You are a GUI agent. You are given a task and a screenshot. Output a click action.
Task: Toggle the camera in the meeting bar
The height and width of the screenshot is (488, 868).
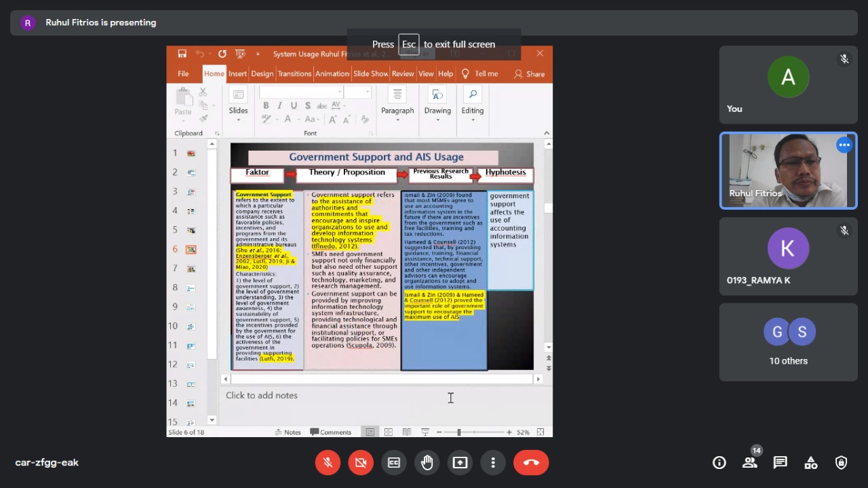[361, 463]
